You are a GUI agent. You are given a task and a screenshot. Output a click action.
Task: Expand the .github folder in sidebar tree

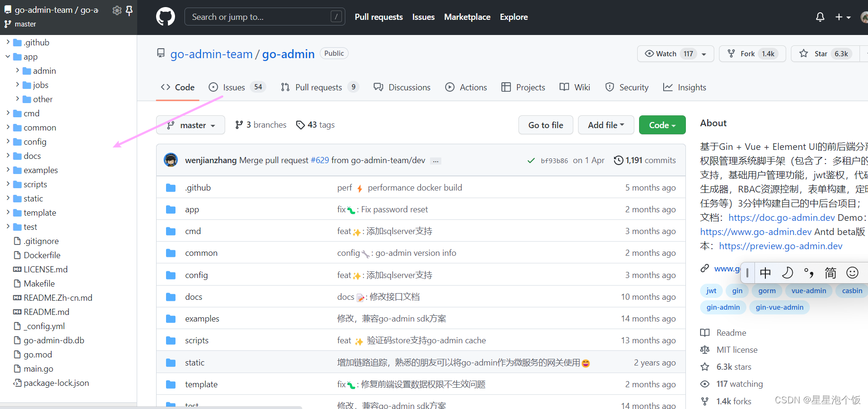(8, 42)
